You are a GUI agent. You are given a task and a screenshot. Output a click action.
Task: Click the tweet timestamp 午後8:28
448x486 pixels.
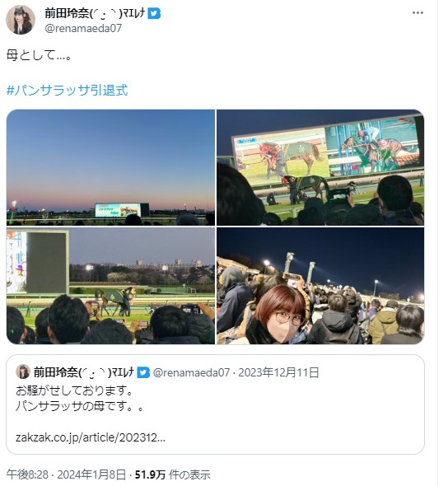[27, 474]
